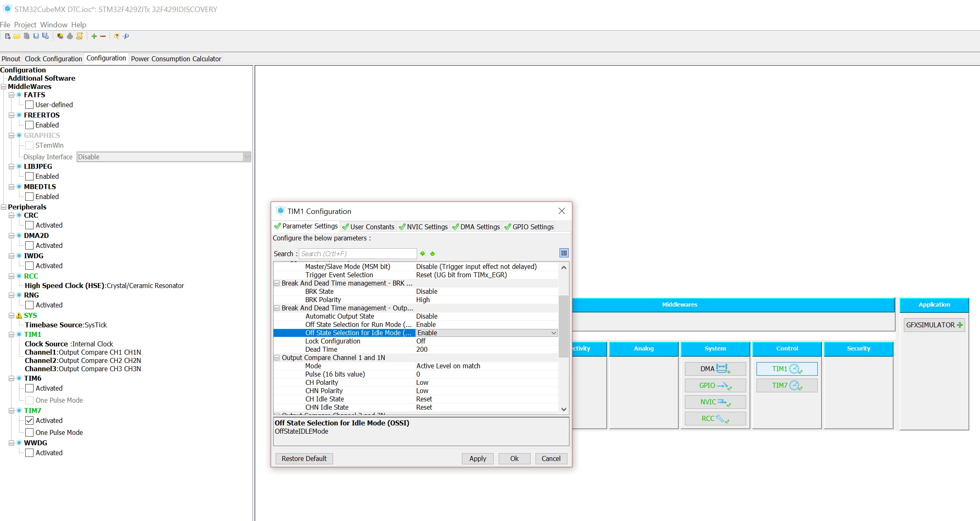Viewport: 980px width, 521px height.
Task: Click the Save As double-floppy icon
Action: point(46,36)
